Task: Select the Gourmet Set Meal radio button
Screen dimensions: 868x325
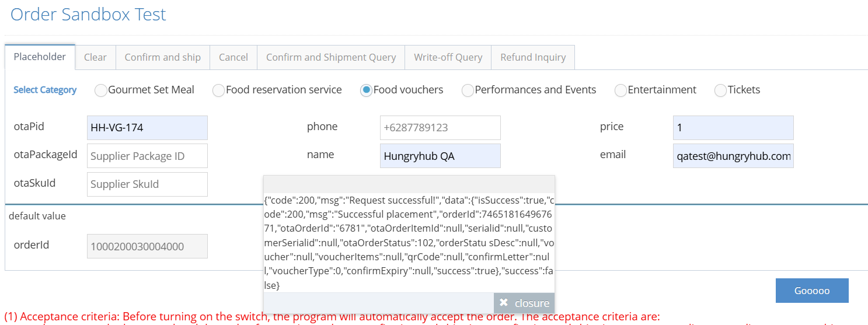Action: point(101,90)
